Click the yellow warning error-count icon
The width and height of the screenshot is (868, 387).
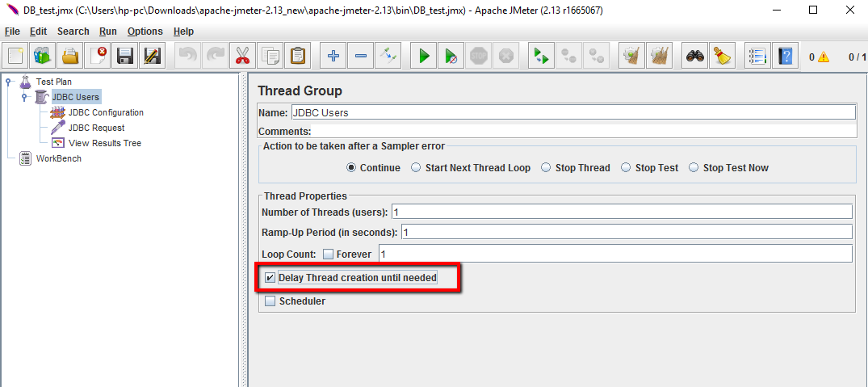(x=824, y=57)
